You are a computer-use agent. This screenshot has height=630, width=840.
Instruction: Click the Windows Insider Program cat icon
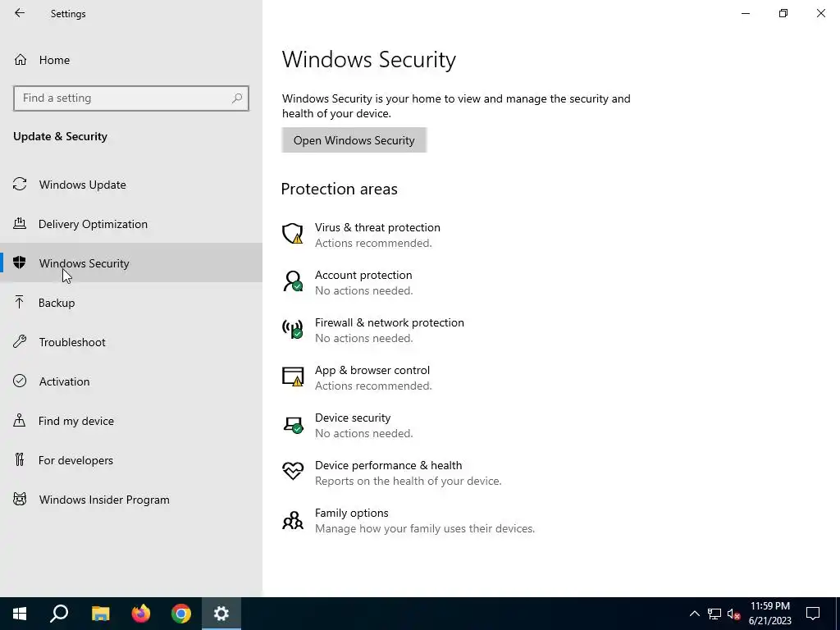20,500
